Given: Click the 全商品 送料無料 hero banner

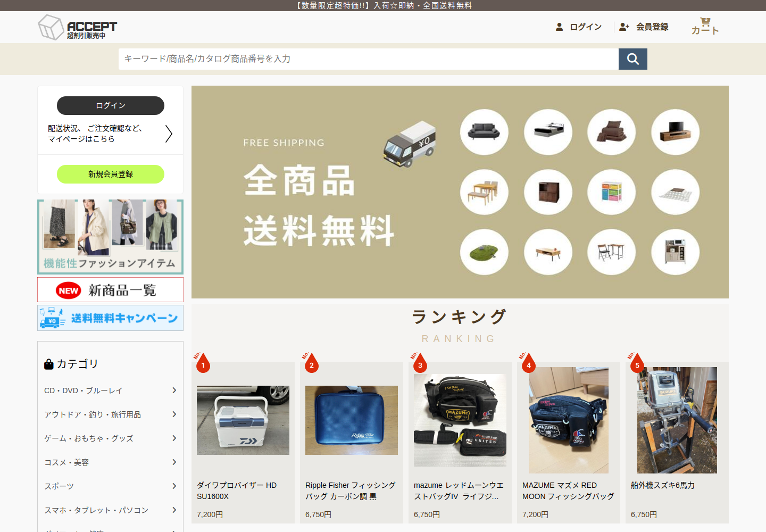Looking at the screenshot, I should coord(460,192).
